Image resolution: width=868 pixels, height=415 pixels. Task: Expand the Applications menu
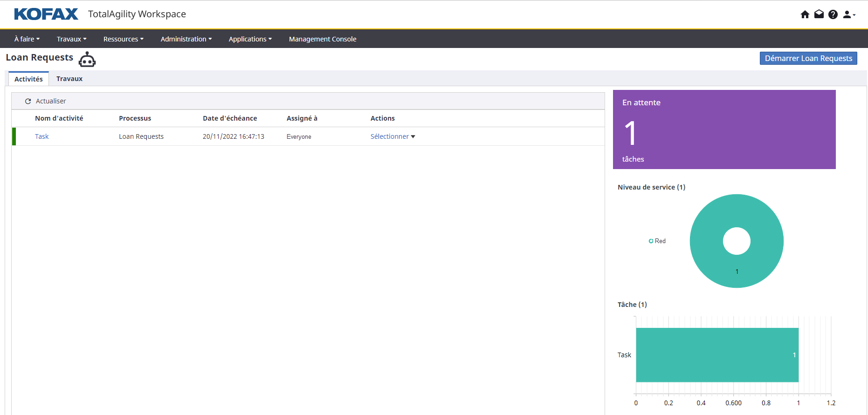[250, 39]
